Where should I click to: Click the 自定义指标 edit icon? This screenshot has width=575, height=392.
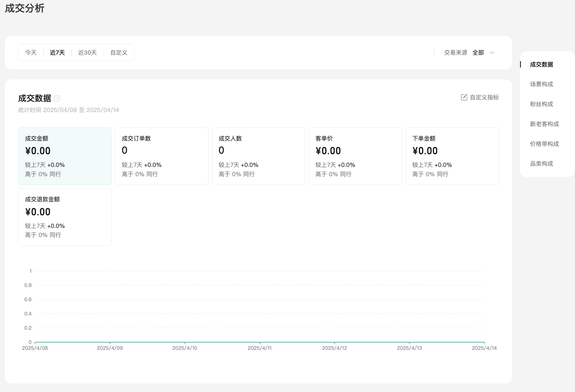point(464,97)
